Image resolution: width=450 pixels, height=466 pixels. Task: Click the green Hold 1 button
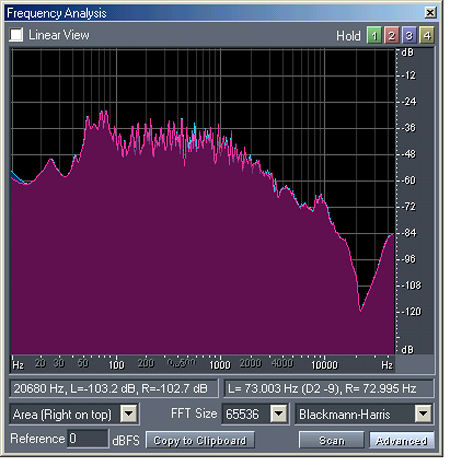374,35
